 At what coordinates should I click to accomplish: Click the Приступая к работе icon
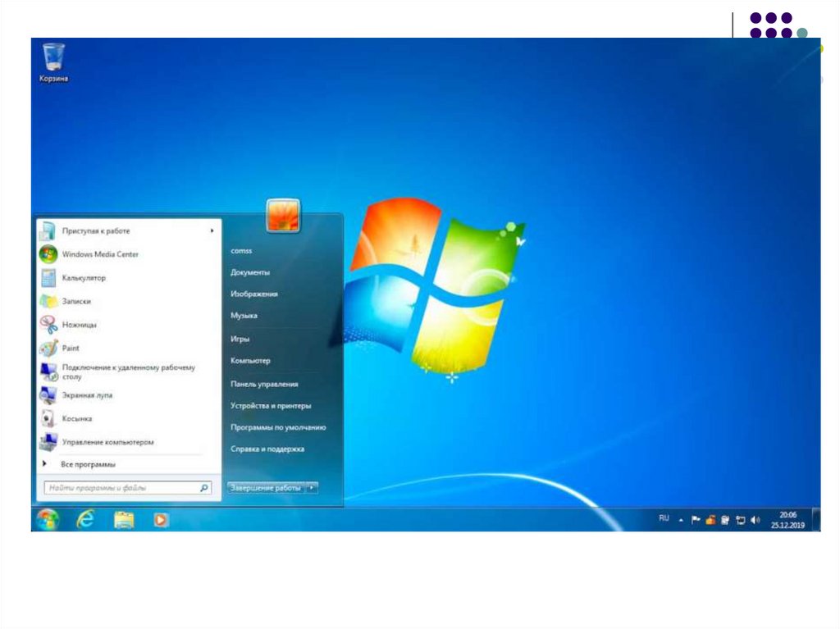pyautogui.click(x=48, y=231)
